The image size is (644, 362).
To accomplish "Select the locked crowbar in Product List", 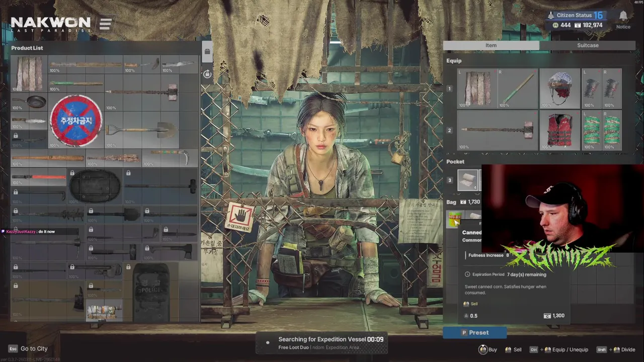I will 39,196.
